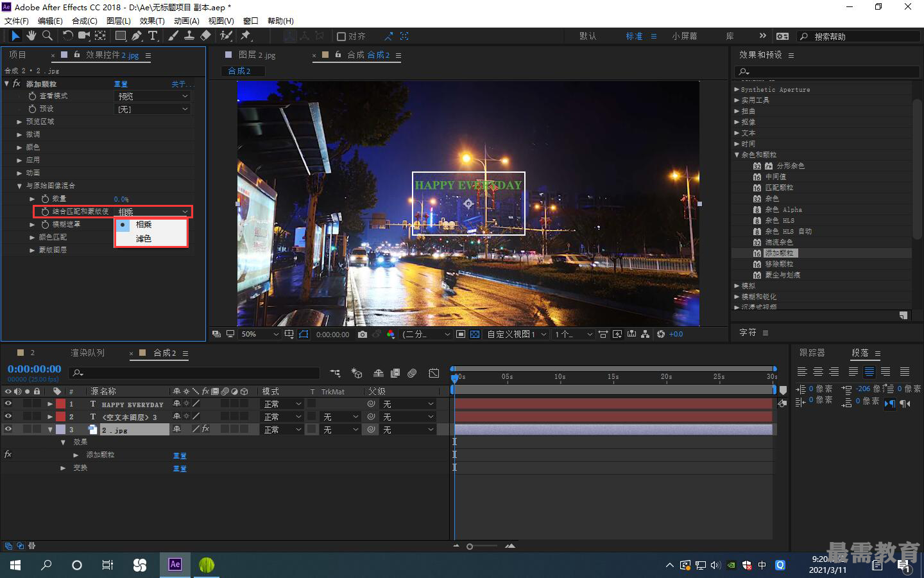Image resolution: width=924 pixels, height=578 pixels.
Task: Select the center align paragraph icon
Action: pyautogui.click(x=818, y=371)
